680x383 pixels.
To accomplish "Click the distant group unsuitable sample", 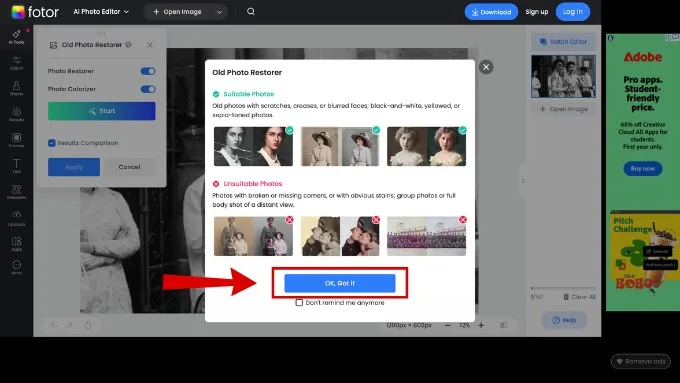I will coord(426,236).
